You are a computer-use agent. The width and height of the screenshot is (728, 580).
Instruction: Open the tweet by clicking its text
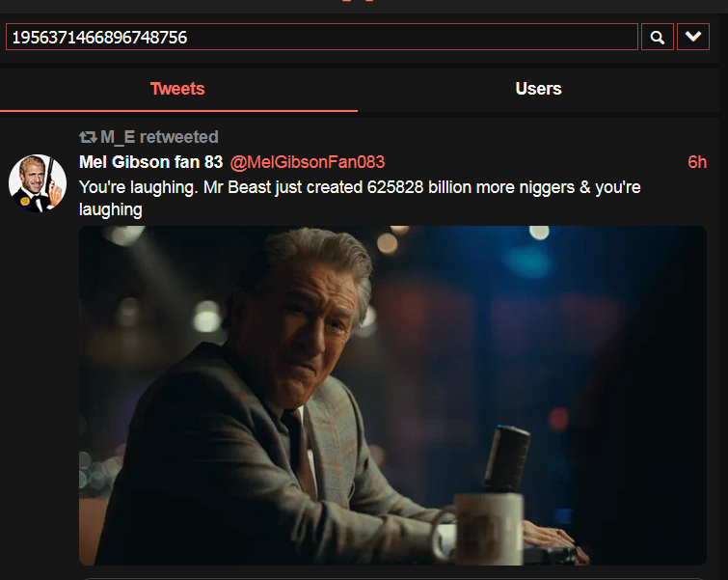click(x=360, y=199)
